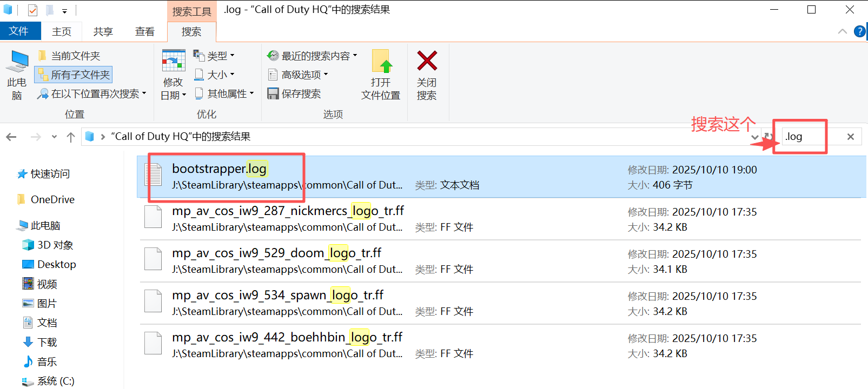The width and height of the screenshot is (868, 389).
Task: Switch to the Home (主页) tab
Action: pos(61,32)
